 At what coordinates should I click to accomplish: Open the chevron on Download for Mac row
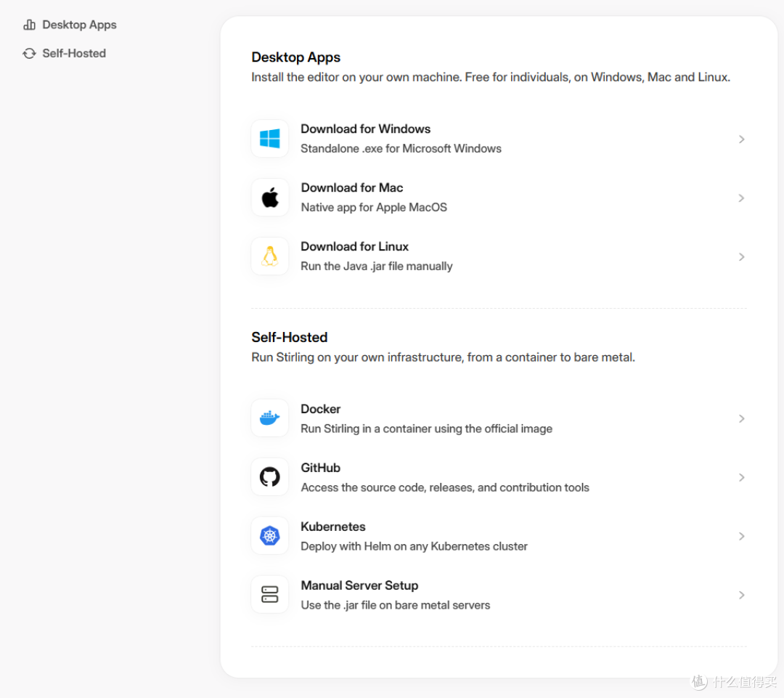click(741, 198)
